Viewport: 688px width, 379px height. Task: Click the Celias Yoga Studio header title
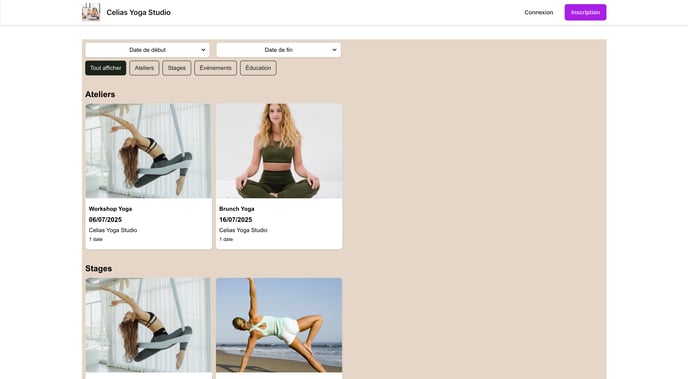pyautogui.click(x=139, y=12)
